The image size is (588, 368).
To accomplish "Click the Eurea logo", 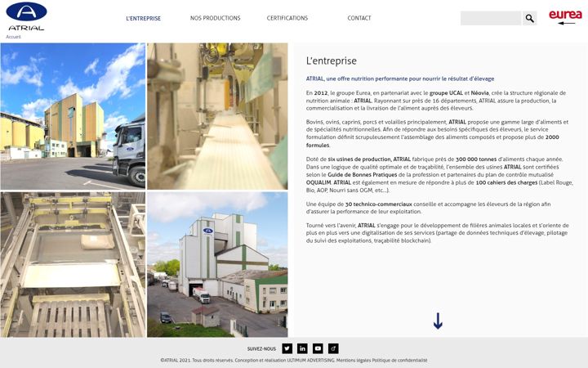I will point(565,16).
